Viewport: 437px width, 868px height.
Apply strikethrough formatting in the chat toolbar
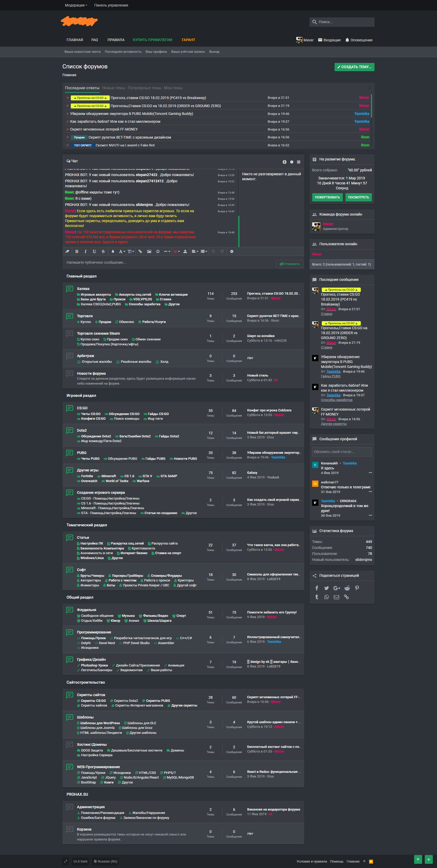[103, 252]
